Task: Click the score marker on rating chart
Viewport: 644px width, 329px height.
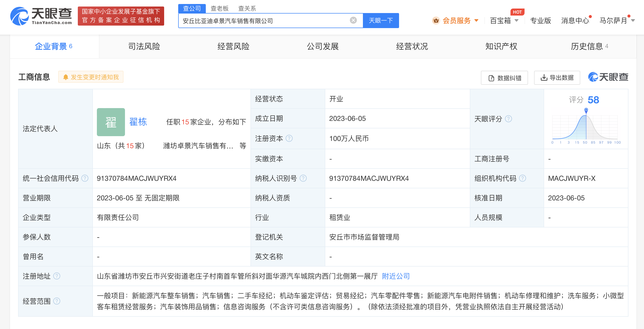Action: click(x=586, y=110)
